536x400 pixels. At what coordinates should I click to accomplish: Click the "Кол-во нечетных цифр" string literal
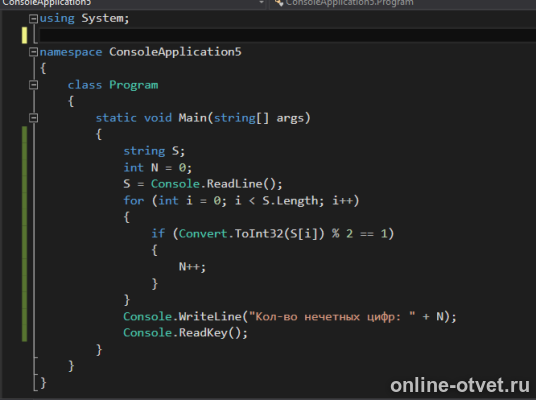332,317
